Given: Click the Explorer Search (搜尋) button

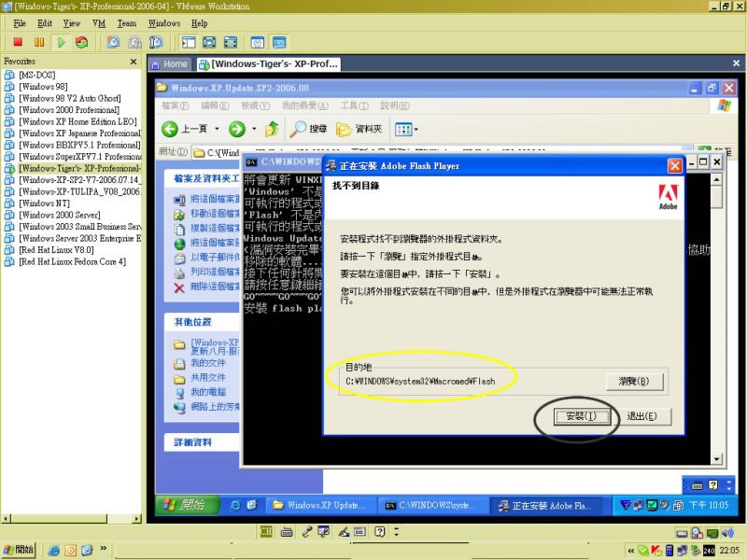Looking at the screenshot, I should point(308,129).
